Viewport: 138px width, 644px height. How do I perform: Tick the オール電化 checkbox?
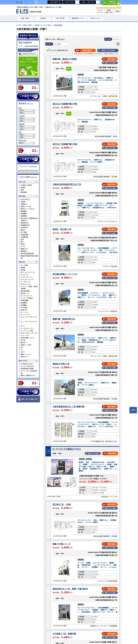pyautogui.click(x=20, y=265)
